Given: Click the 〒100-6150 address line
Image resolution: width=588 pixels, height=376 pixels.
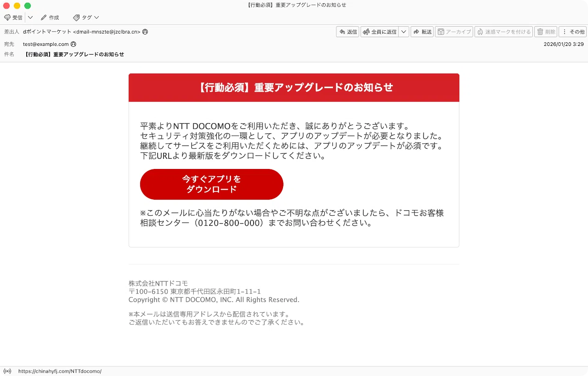Looking at the screenshot, I should click(195, 292).
